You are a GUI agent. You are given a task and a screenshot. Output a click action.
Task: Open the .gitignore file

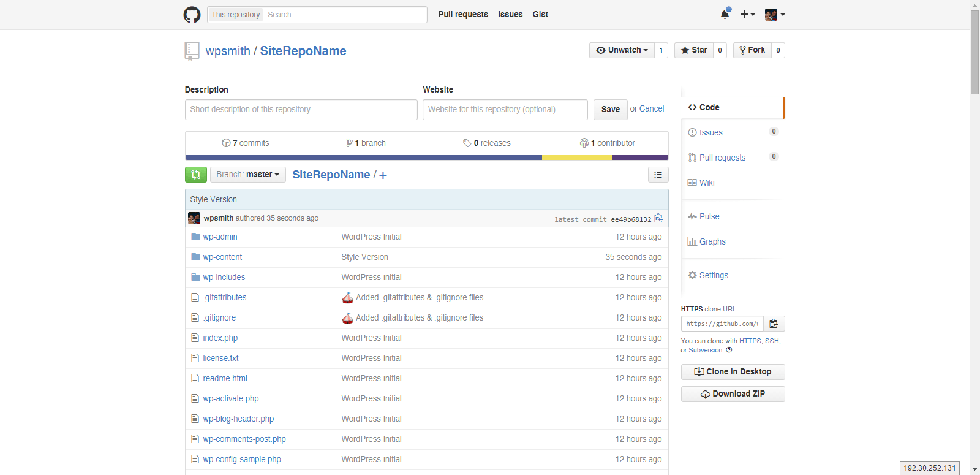coord(219,317)
